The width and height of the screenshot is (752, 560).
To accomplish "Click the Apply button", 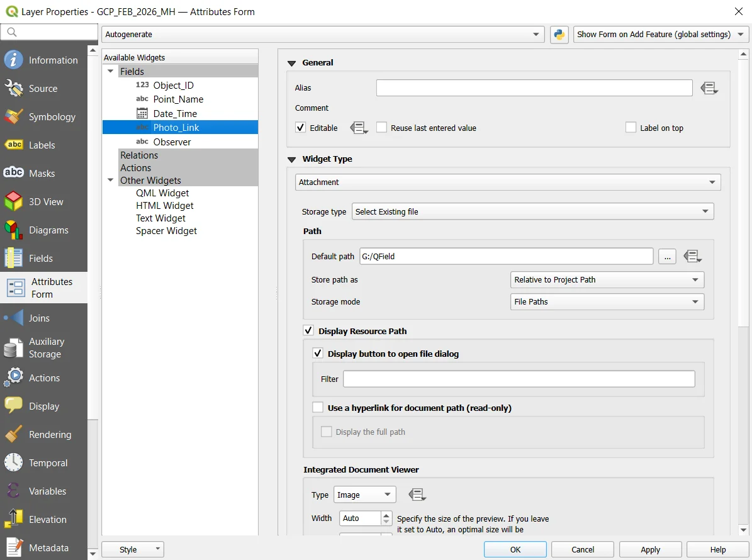I will pos(650,549).
